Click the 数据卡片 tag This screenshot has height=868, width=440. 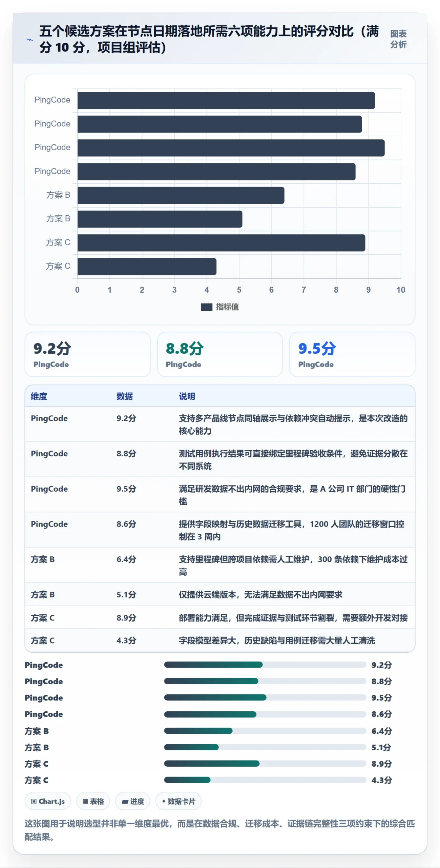point(179,801)
